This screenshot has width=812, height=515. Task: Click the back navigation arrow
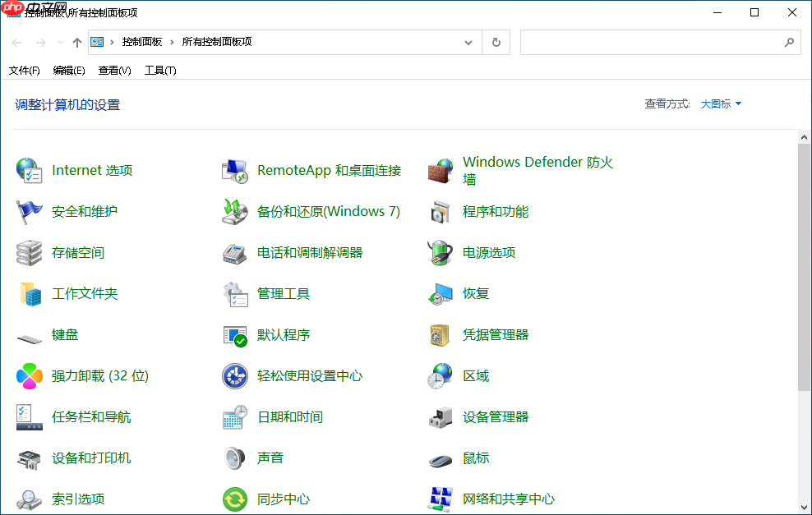[15, 42]
